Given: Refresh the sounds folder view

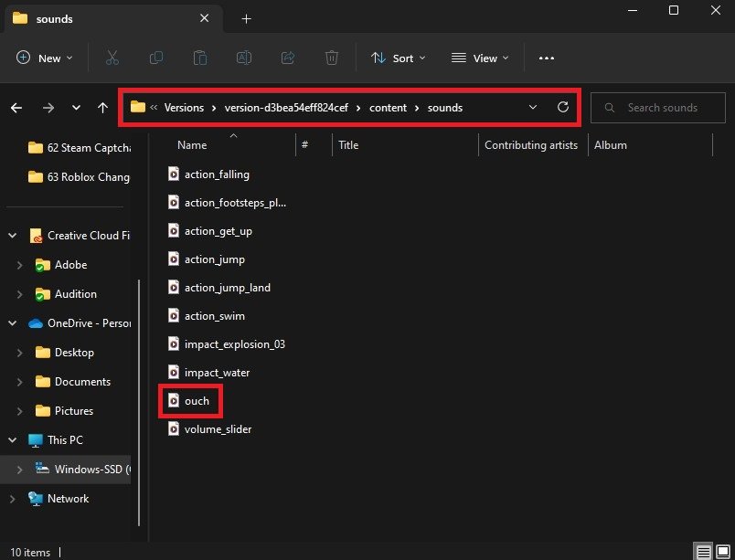Looking at the screenshot, I should click(563, 108).
